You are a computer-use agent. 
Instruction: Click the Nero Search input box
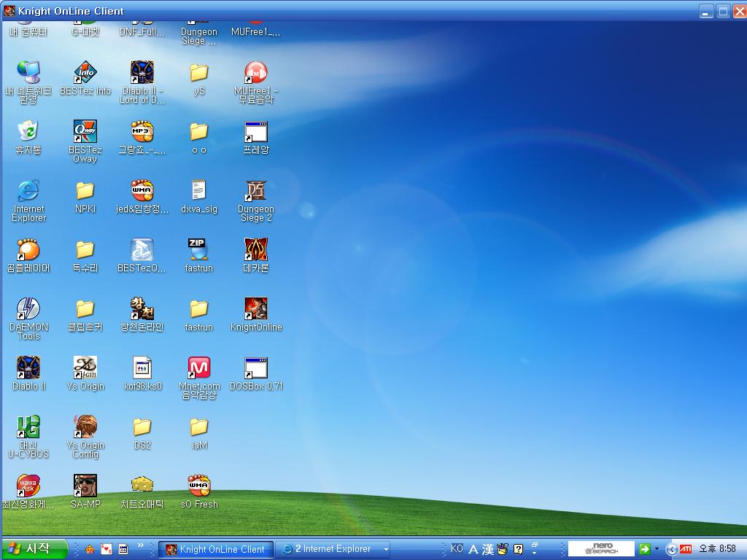pyautogui.click(x=601, y=549)
